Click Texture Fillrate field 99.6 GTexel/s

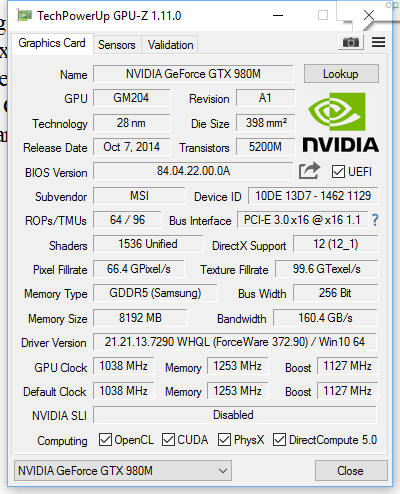[x=327, y=269]
